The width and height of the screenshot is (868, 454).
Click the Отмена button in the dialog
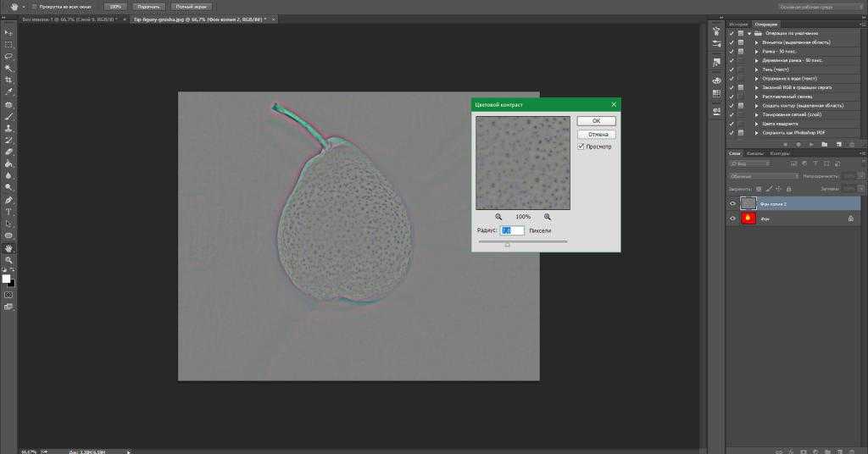pyautogui.click(x=596, y=134)
